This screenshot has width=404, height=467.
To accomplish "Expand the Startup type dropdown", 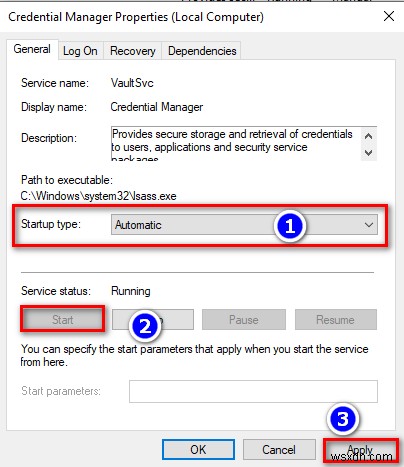I will click(x=244, y=225).
